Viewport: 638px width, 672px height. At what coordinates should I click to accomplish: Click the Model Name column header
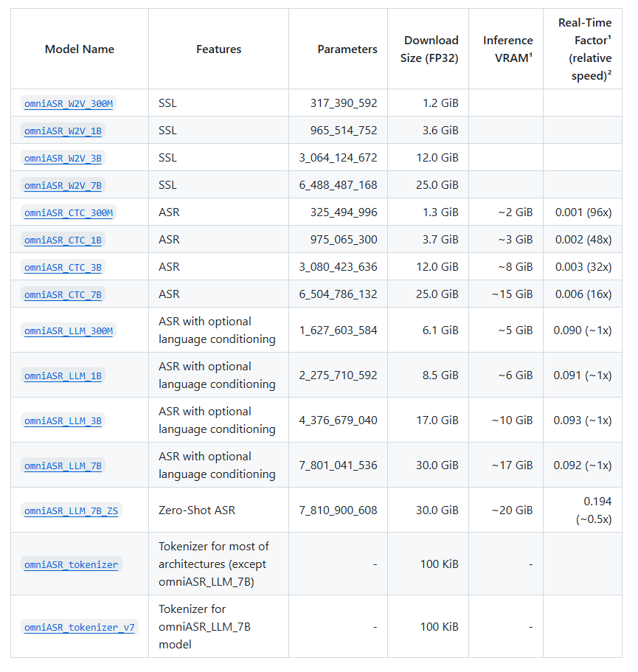[x=80, y=49]
